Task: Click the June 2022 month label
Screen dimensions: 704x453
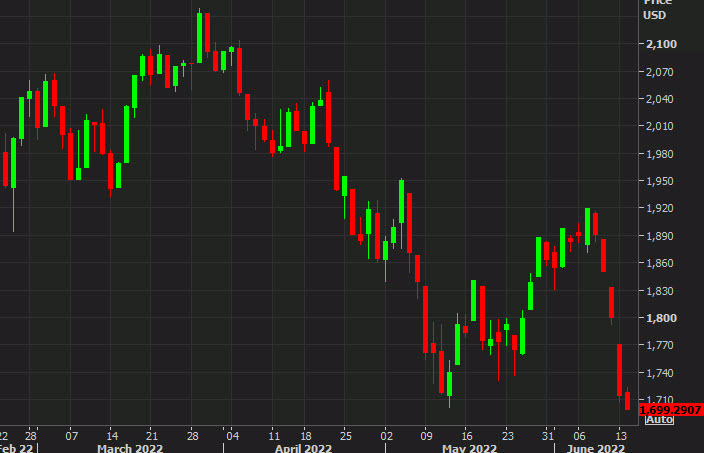Action: 596,448
